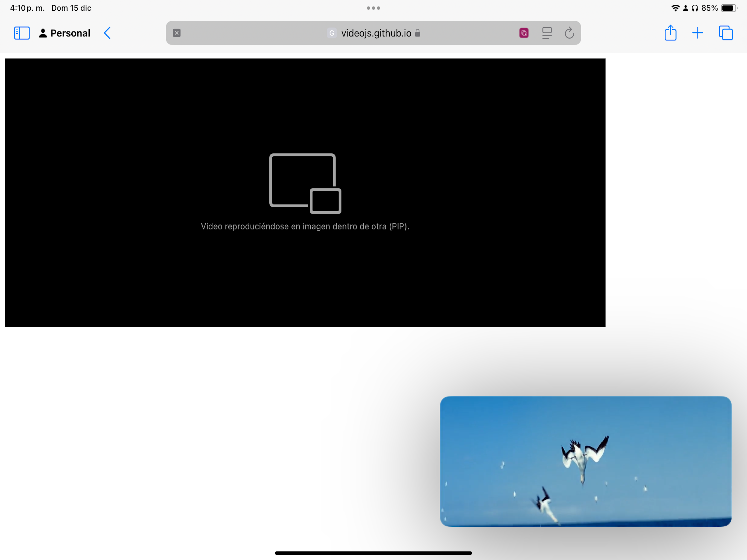Add a new tab
The height and width of the screenshot is (560, 747).
click(697, 33)
